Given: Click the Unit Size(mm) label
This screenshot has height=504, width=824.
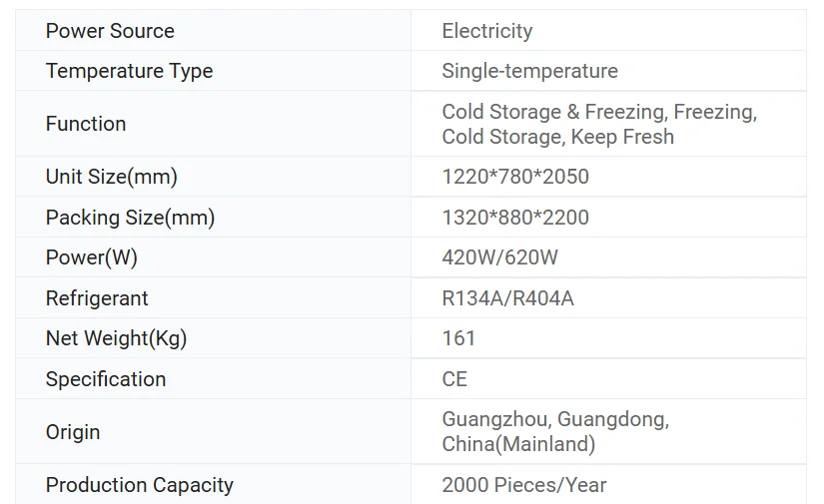Looking at the screenshot, I should click(x=111, y=177).
